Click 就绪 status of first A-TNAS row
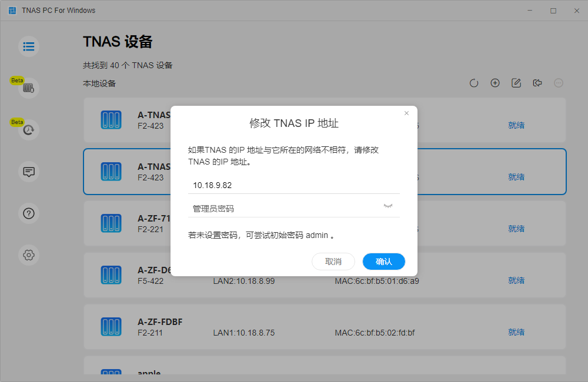 click(516, 125)
